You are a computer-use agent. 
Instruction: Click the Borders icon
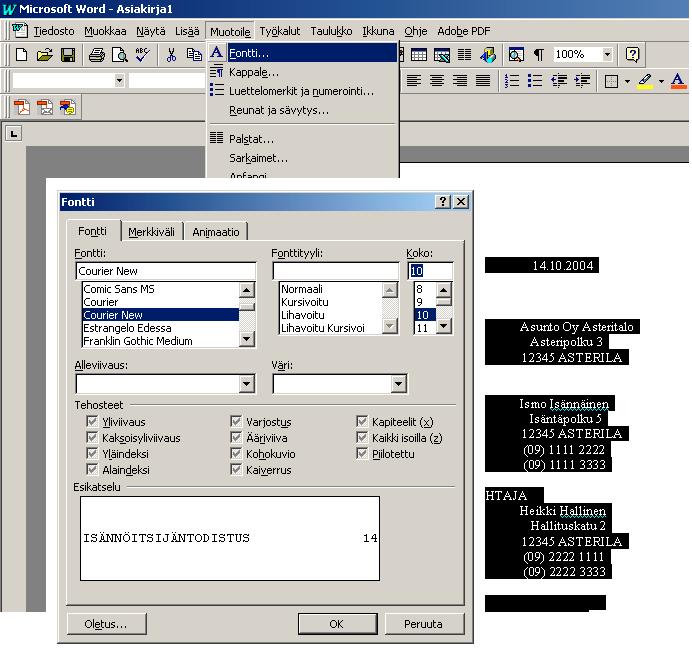click(611, 81)
